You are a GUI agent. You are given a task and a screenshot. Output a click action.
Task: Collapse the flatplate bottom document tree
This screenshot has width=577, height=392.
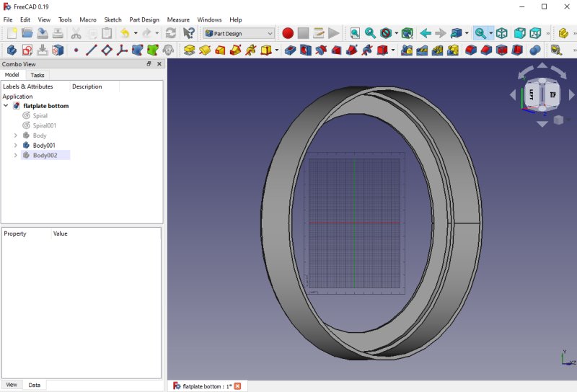tap(6, 105)
